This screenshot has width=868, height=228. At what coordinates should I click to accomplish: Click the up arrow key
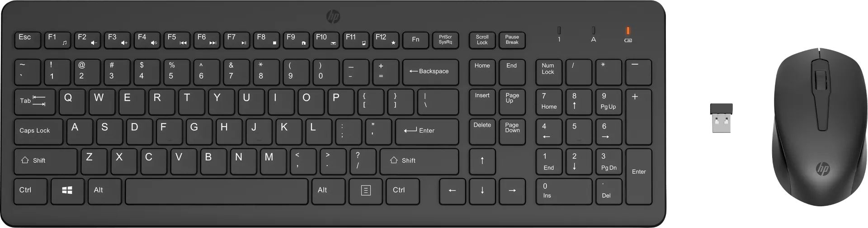click(x=482, y=161)
